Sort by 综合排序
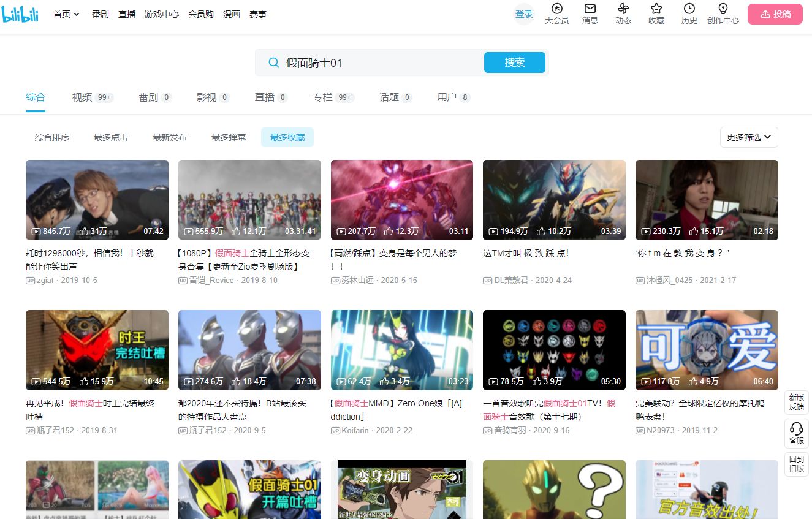The height and width of the screenshot is (519, 812). pos(52,137)
